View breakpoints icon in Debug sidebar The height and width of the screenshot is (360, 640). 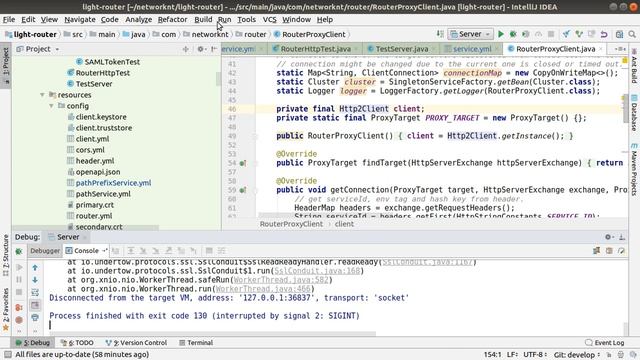point(19,307)
